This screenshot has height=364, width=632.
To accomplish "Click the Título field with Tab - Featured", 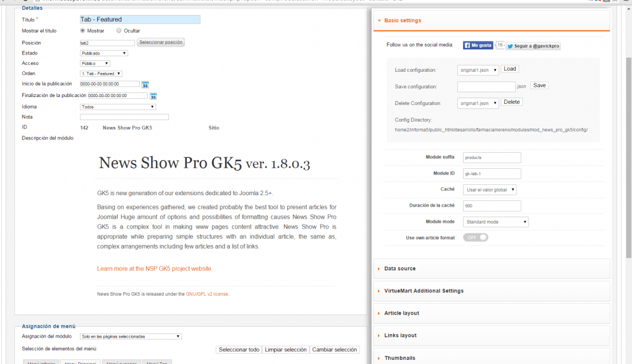I will pyautogui.click(x=140, y=20).
